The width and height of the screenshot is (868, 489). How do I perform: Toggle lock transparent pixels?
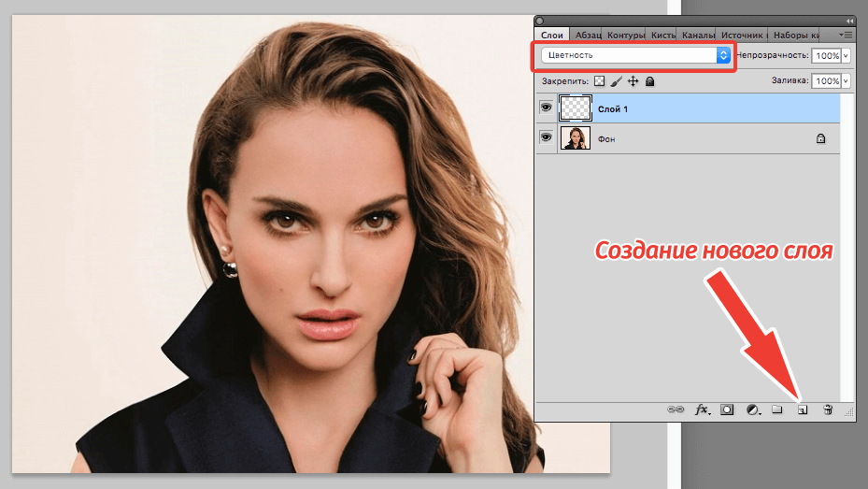tap(600, 81)
